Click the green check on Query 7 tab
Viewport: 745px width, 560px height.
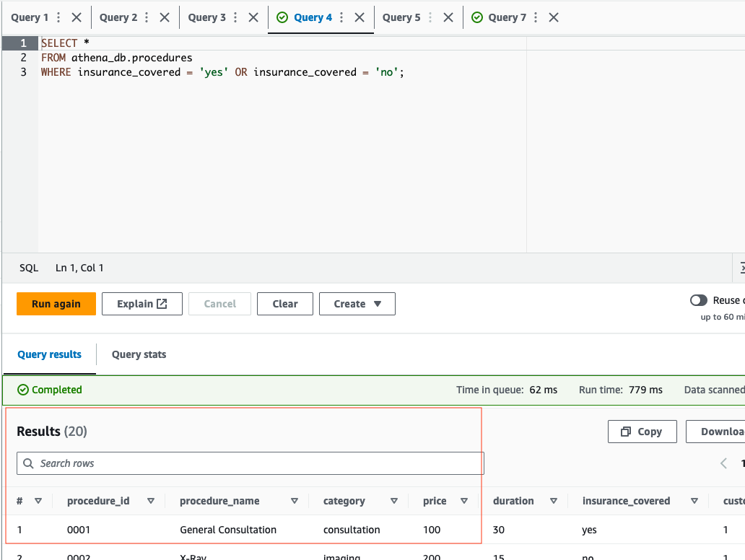[477, 17]
